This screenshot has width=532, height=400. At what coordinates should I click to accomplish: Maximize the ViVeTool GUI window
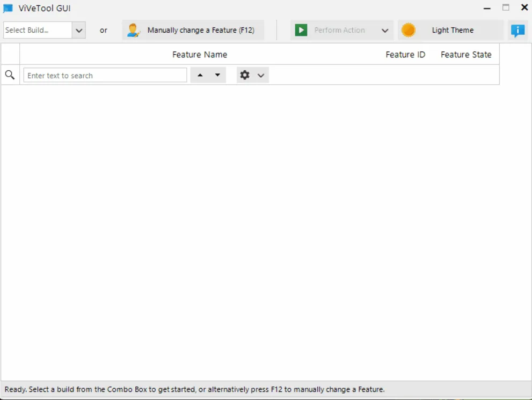point(506,8)
